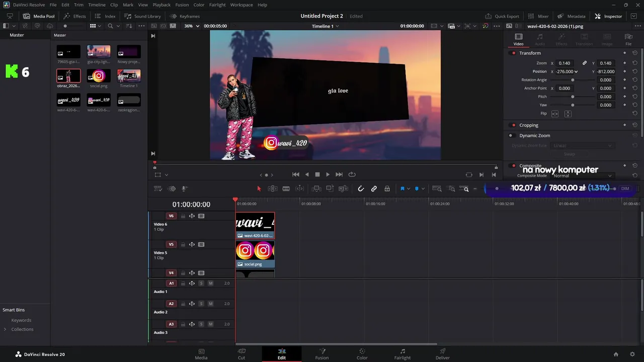Click the Quick Export button

click(502, 16)
